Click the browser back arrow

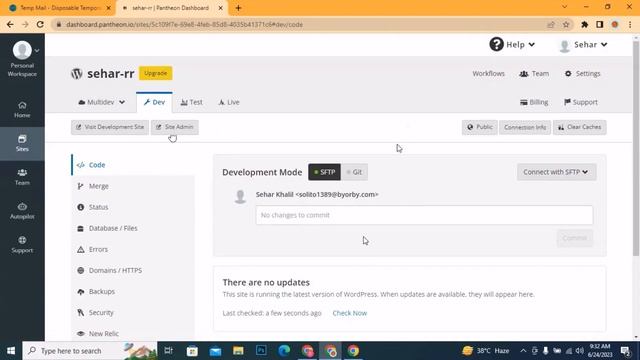[10, 24]
